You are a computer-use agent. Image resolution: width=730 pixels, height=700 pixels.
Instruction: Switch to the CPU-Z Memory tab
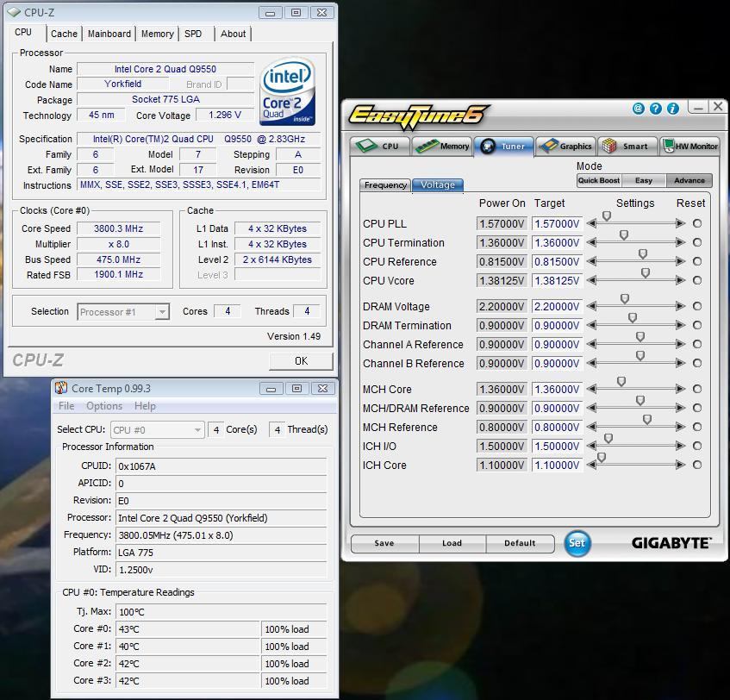coord(158,34)
